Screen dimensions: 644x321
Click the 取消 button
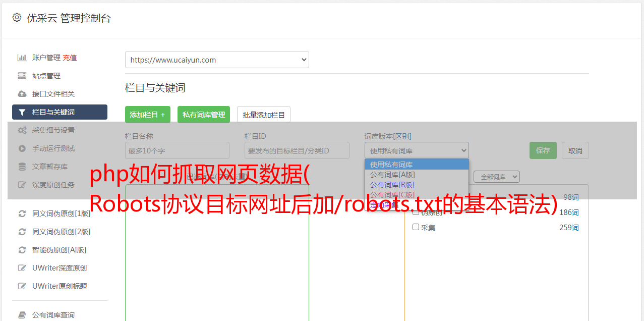[x=575, y=150]
